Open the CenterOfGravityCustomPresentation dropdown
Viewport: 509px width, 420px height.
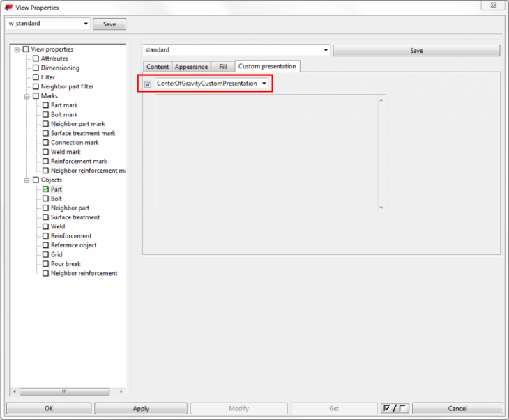click(264, 84)
